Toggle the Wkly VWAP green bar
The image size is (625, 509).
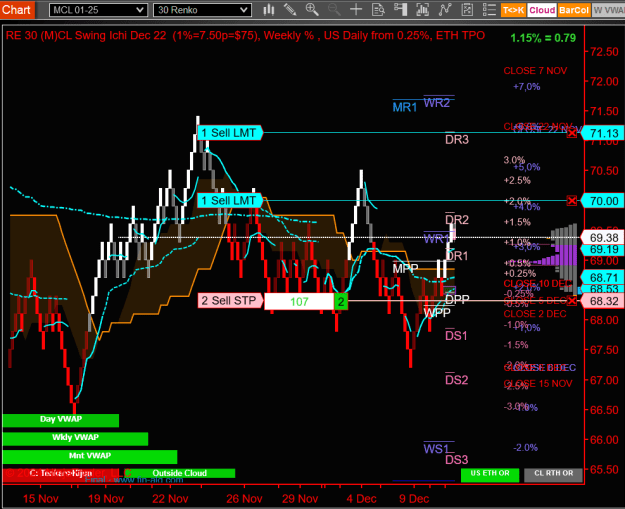75,438
